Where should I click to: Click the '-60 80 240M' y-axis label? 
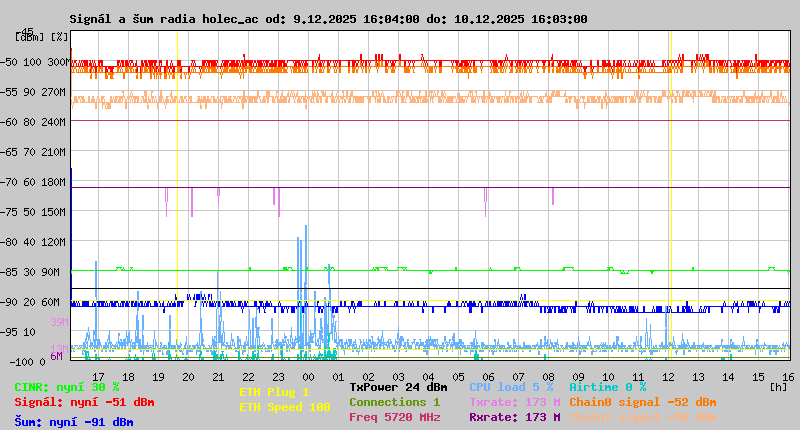(35, 122)
